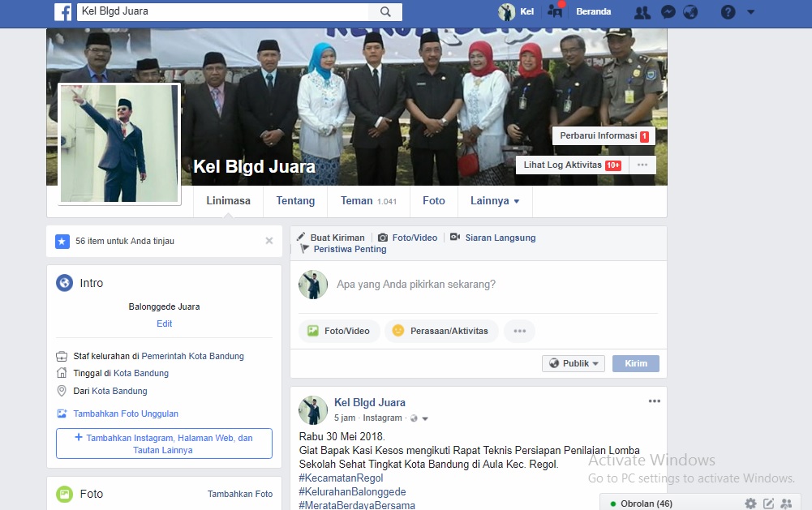Click the search magnifier button
The width and height of the screenshot is (812, 510).
pyautogui.click(x=385, y=12)
